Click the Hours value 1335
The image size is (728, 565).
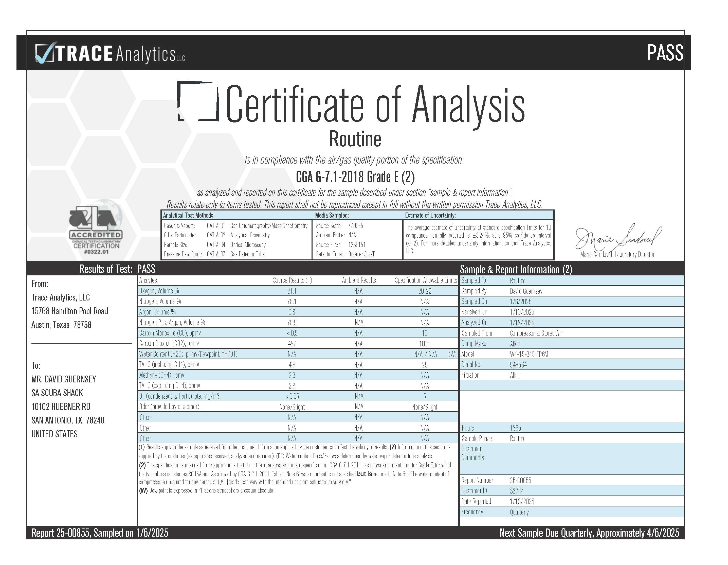click(515, 428)
